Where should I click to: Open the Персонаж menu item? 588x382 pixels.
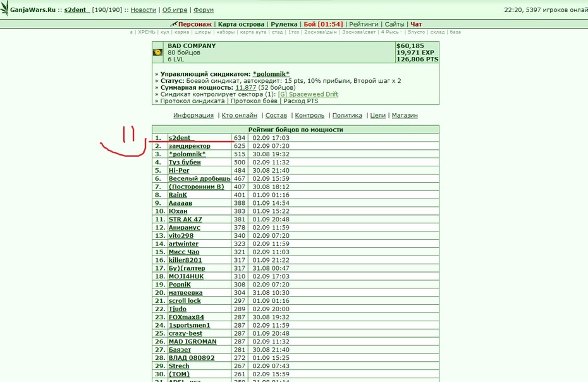[195, 25]
